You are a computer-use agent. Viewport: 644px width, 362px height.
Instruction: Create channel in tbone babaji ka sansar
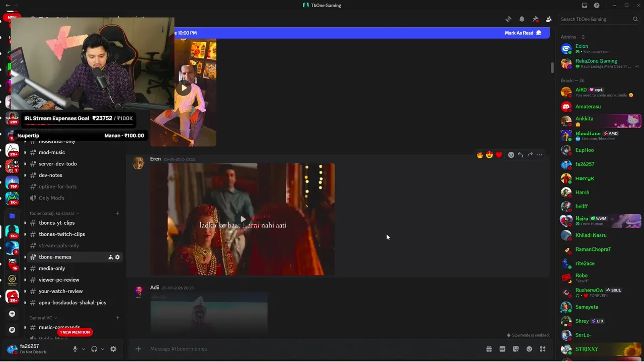[117, 213]
